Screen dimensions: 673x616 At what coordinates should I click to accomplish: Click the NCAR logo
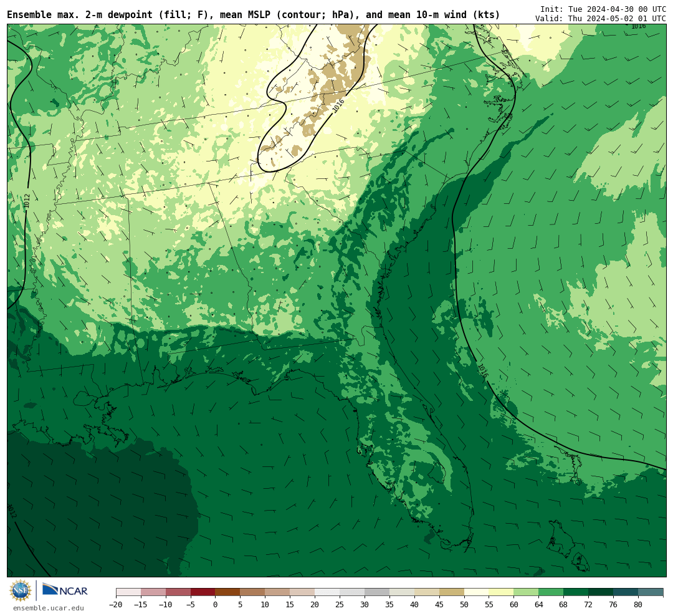(65, 590)
